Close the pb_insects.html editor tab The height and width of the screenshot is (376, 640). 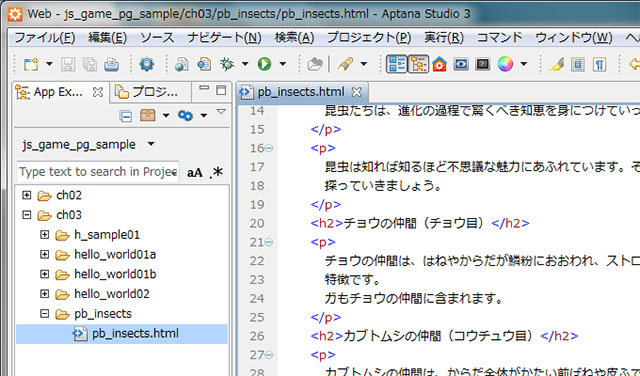click(357, 92)
